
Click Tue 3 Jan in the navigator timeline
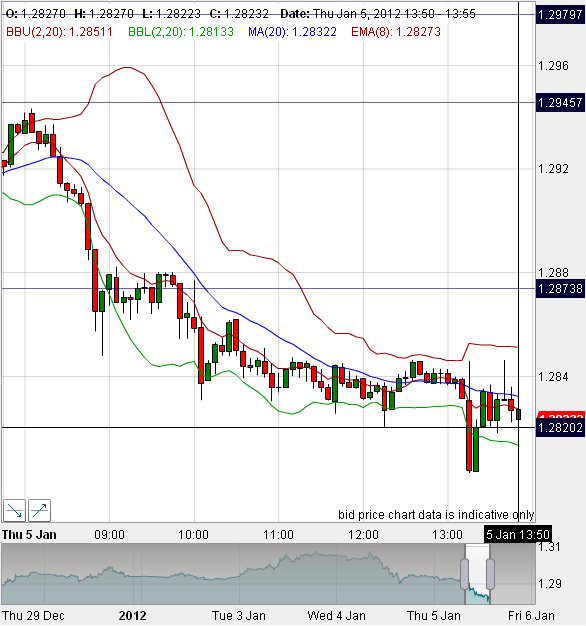click(x=239, y=616)
